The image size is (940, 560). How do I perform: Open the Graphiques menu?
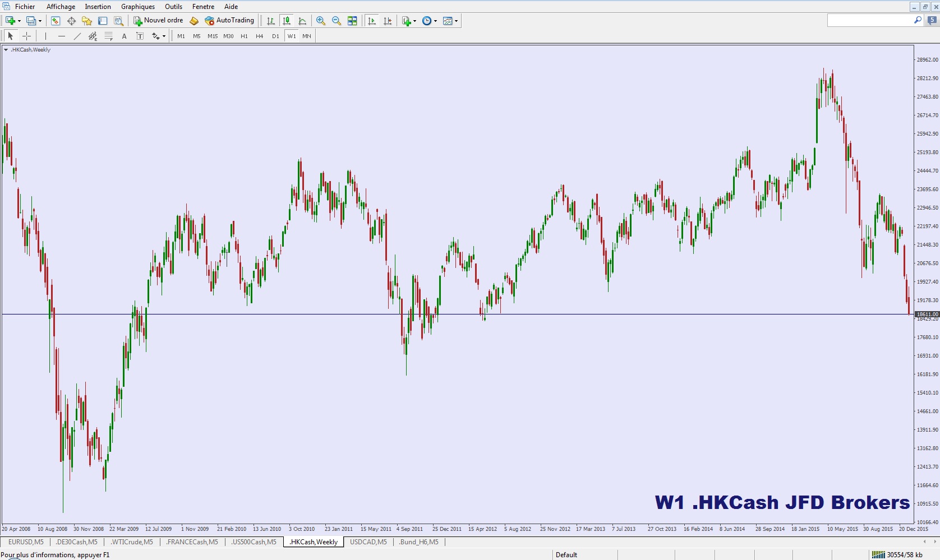tap(137, 7)
